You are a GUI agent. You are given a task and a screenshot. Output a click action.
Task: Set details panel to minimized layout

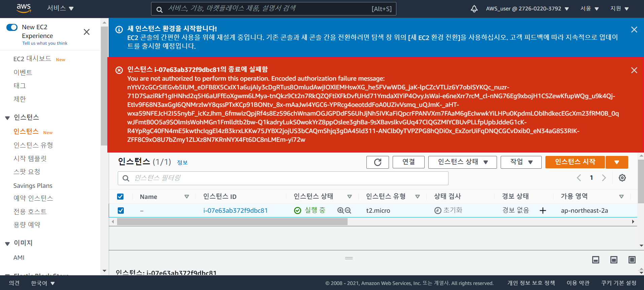coord(596,260)
